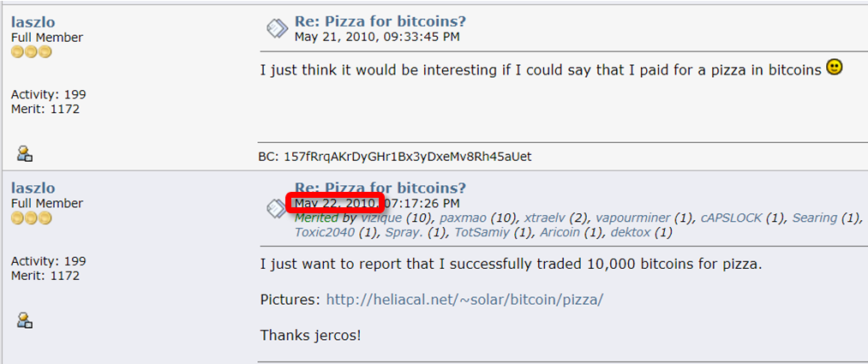
Task: Click the smiley emoticon after 'pizza in bitcoins'
Action: pyautogui.click(x=835, y=68)
